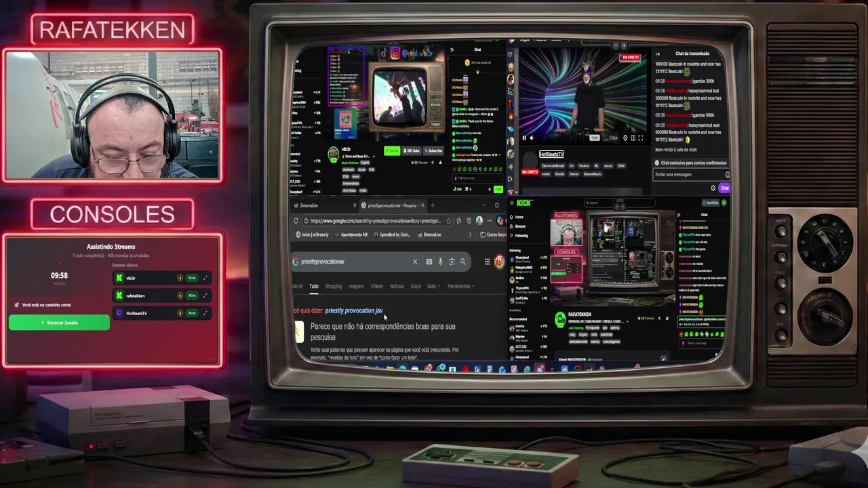Image resolution: width=868 pixels, height=488 pixels.
Task: Select the Imagens results tab
Action: [356, 286]
